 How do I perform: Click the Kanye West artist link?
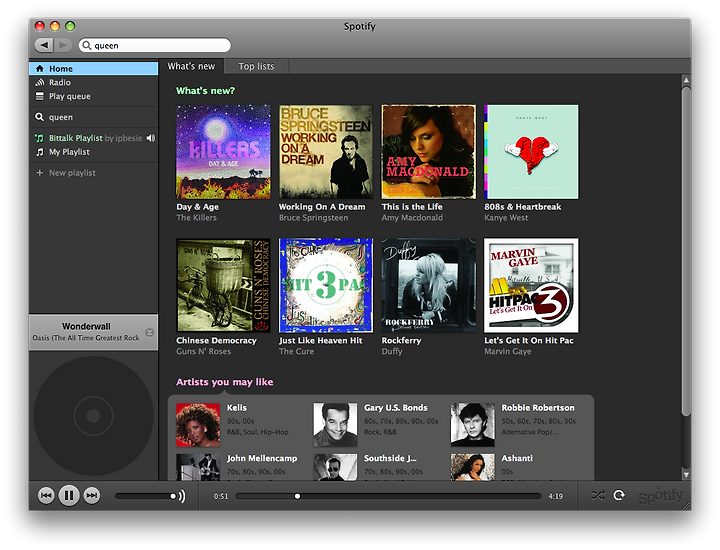click(x=506, y=218)
